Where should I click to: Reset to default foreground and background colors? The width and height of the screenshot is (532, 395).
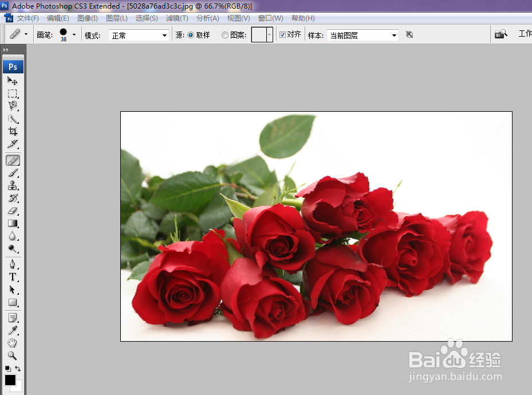coord(8,369)
